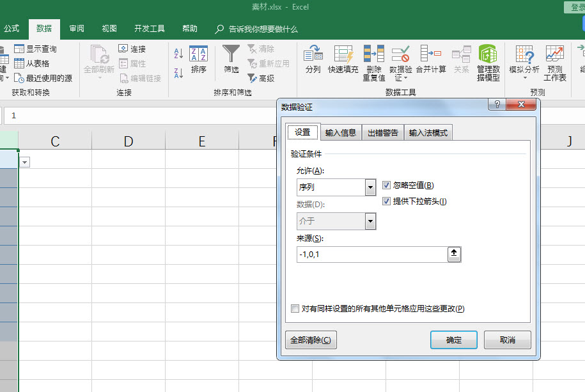The height and width of the screenshot is (392, 585).
Task: Click the 来源 input containing -1,0,1
Action: [364, 254]
